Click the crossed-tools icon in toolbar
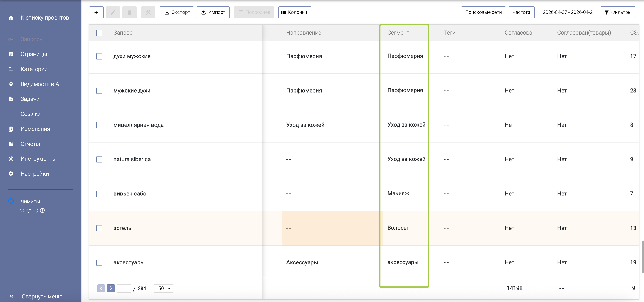Screen dimensions: 644x302 (148, 12)
